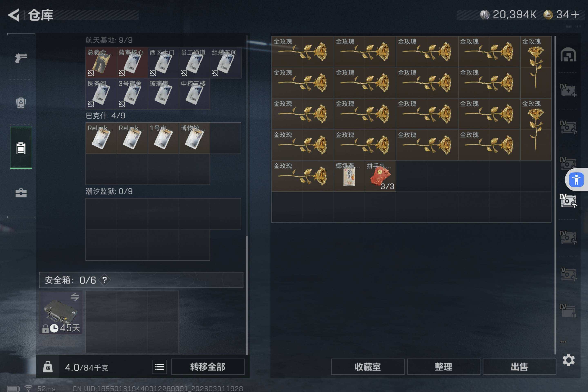Viewport: 588px width, 392px height.
Task: Open the level V parts case container
Action: [568, 274]
